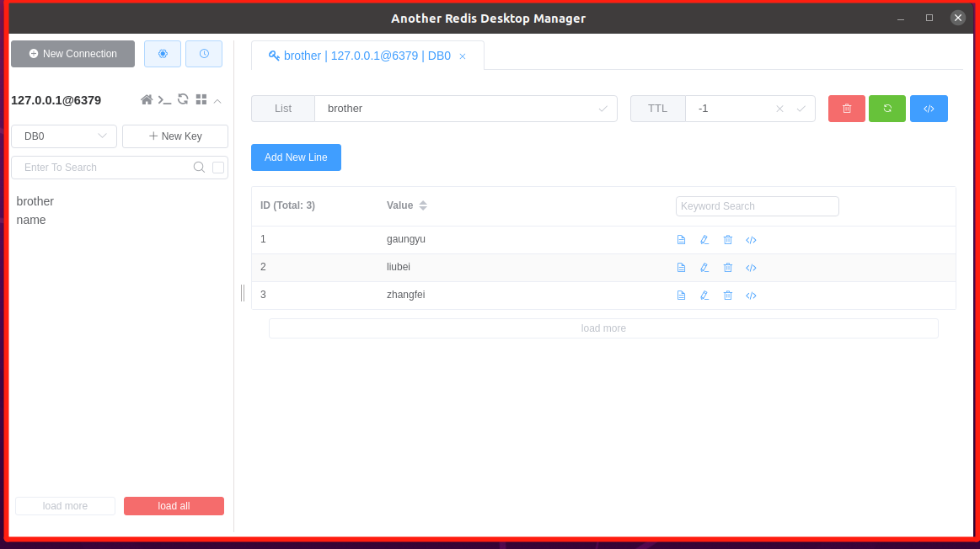Dump command icon for gaungyu row
Image resolution: width=980 pixels, height=549 pixels.
click(x=752, y=240)
